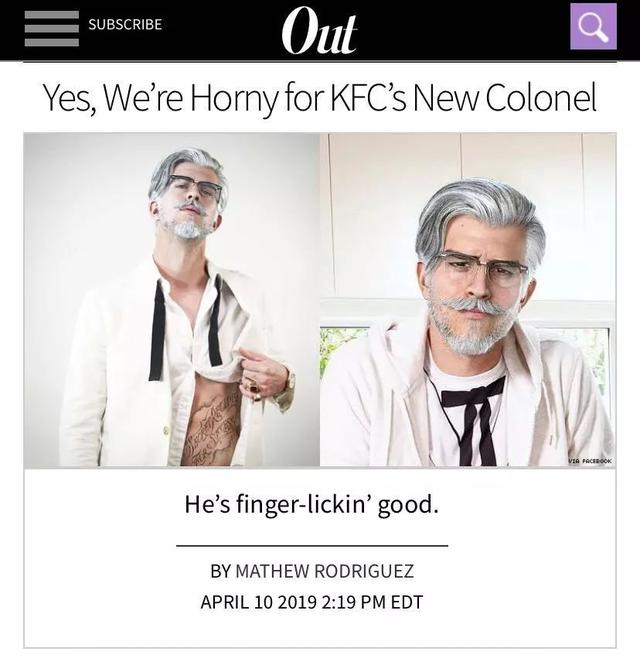Image resolution: width=640 pixels, height=665 pixels.
Task: Click the eyeglasses in right photo
Action: 481,267
